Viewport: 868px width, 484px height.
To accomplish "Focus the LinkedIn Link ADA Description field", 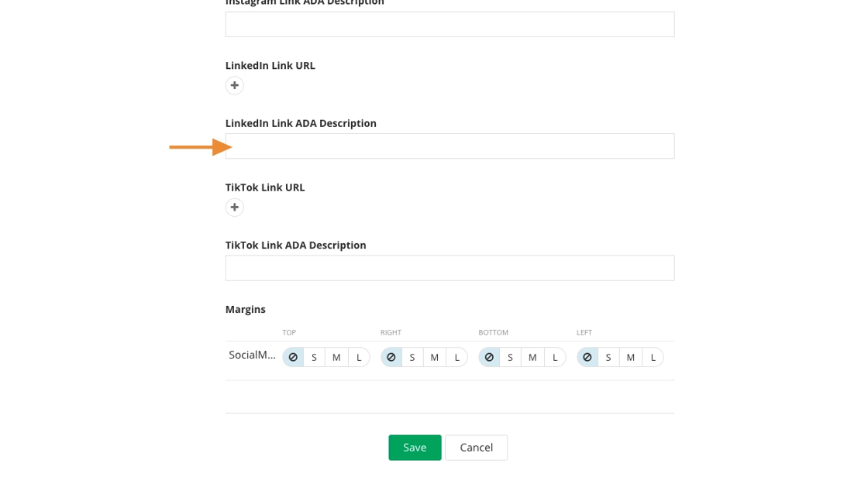I will (449, 146).
